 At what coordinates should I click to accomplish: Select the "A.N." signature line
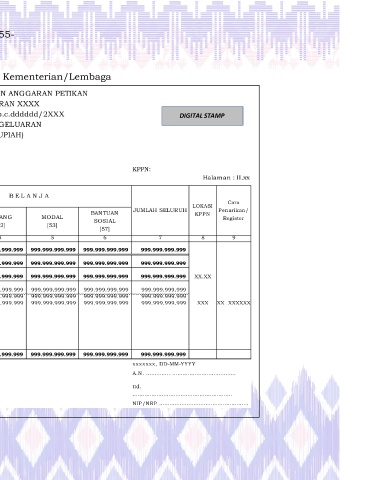[x=184, y=373]
